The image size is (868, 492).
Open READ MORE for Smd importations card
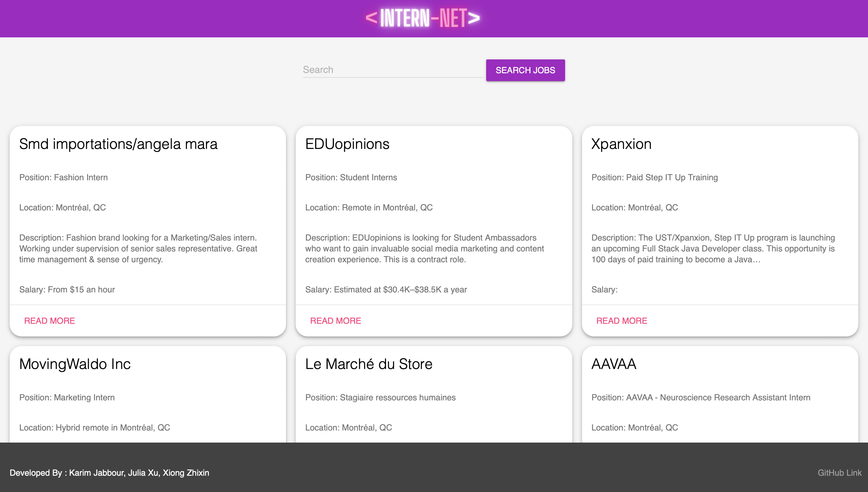pos(49,321)
